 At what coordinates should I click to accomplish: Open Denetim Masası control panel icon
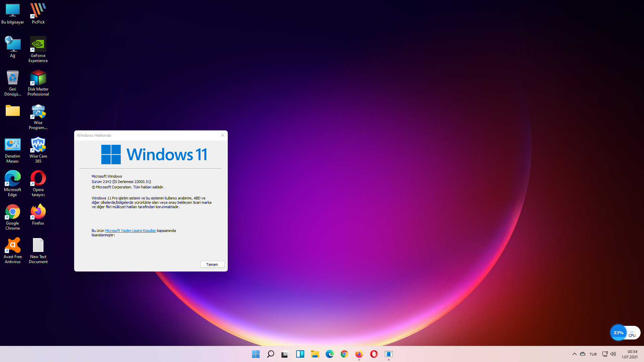[13, 150]
